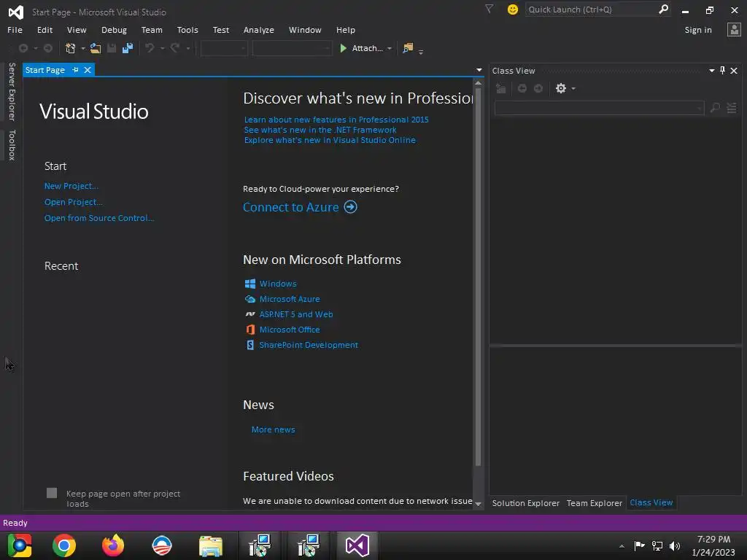Click the Open Project... link
This screenshot has width=747, height=560.
coord(74,202)
